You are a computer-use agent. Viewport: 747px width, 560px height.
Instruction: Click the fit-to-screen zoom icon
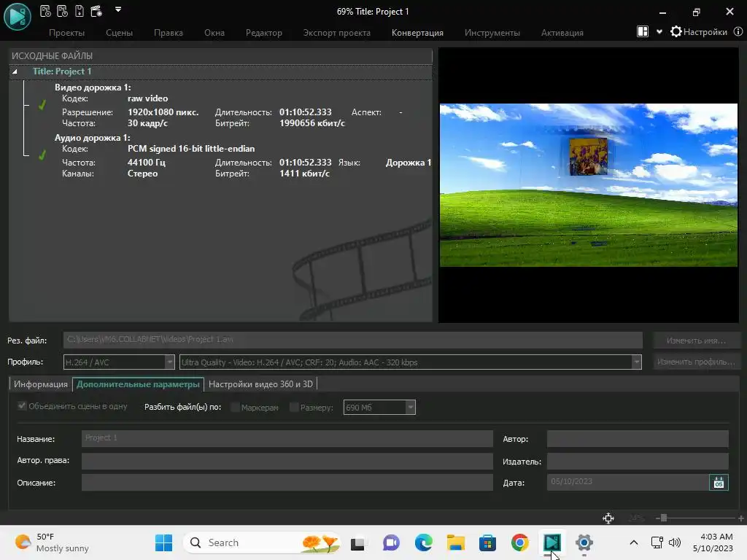pyautogui.click(x=608, y=518)
